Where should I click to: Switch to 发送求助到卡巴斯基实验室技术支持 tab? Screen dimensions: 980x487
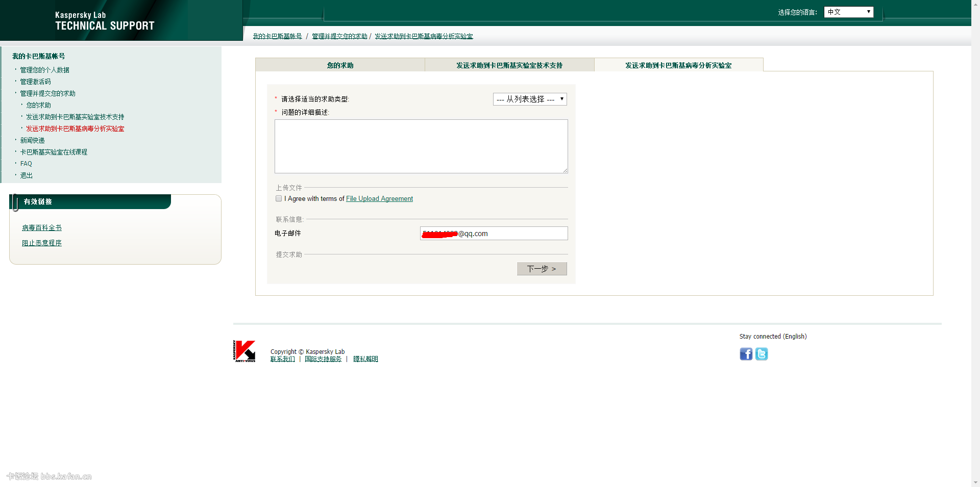click(x=509, y=65)
